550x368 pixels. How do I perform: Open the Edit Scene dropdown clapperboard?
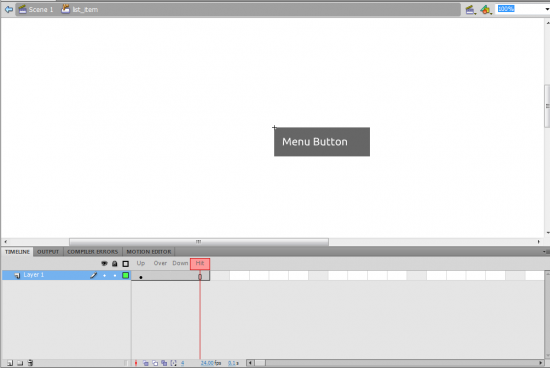pyautogui.click(x=470, y=10)
